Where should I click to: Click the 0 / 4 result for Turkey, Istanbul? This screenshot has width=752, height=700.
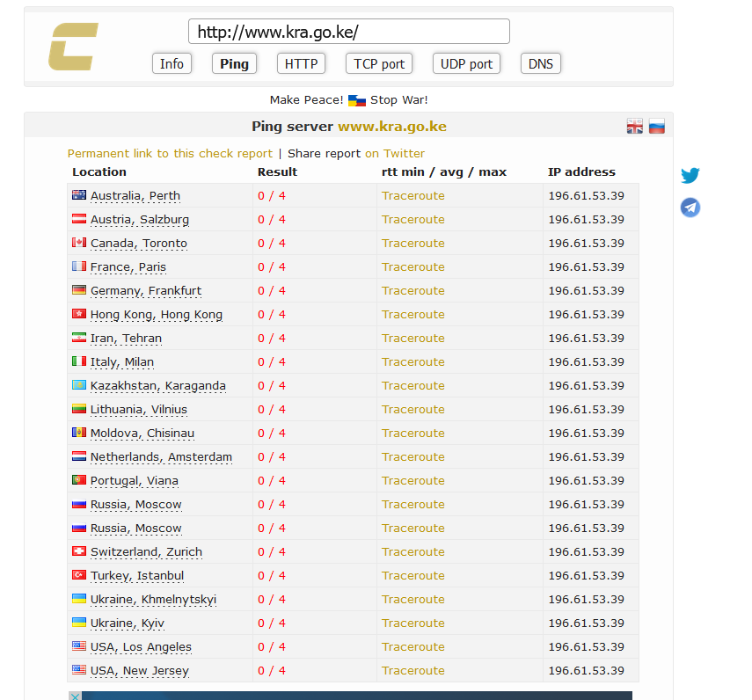[x=272, y=575]
